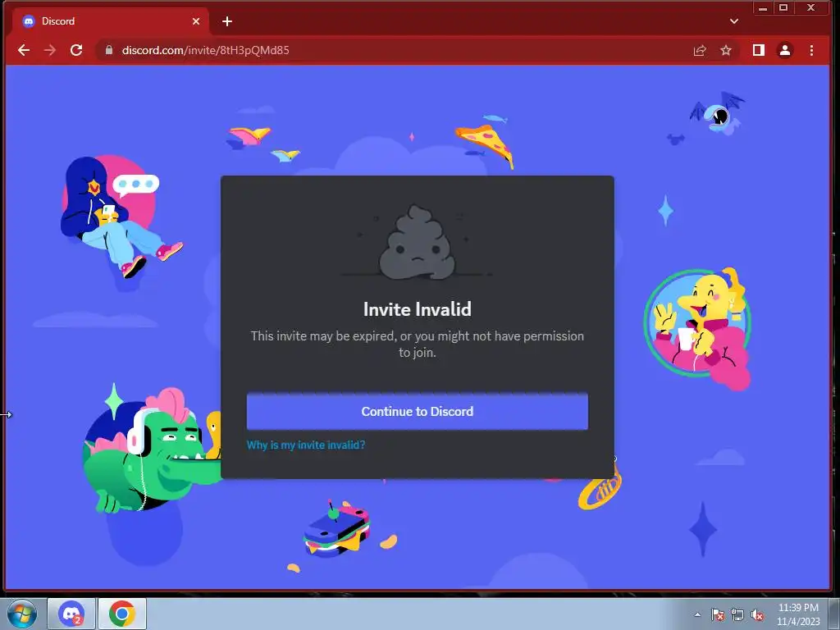The image size is (840, 630).
Task: Click the network tray icon
Action: (737, 614)
